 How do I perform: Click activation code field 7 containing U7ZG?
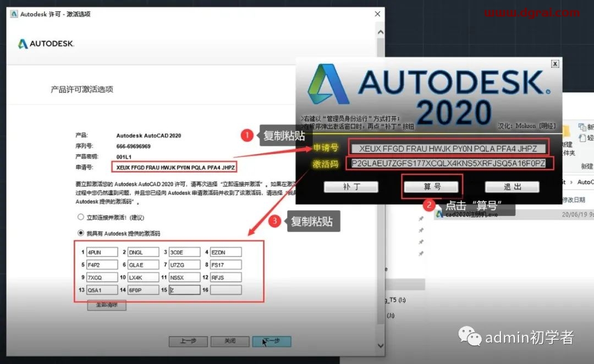tap(184, 265)
